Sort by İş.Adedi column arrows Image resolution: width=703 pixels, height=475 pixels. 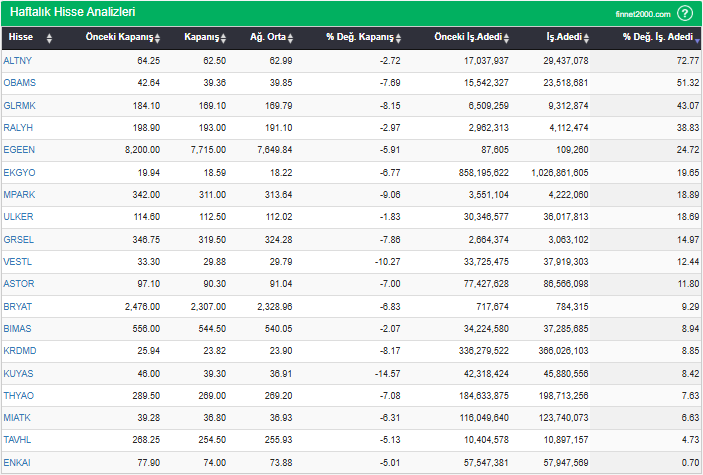point(588,38)
